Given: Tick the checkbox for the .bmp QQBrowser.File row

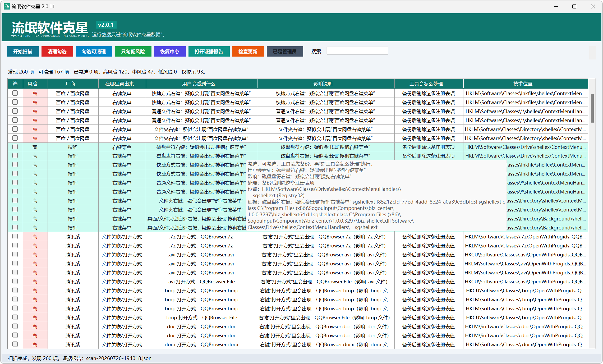Looking at the screenshot, I should pos(15,317).
